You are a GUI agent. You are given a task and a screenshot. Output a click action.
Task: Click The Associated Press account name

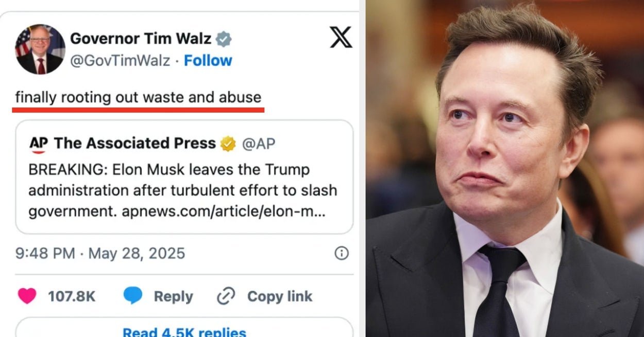(134, 144)
